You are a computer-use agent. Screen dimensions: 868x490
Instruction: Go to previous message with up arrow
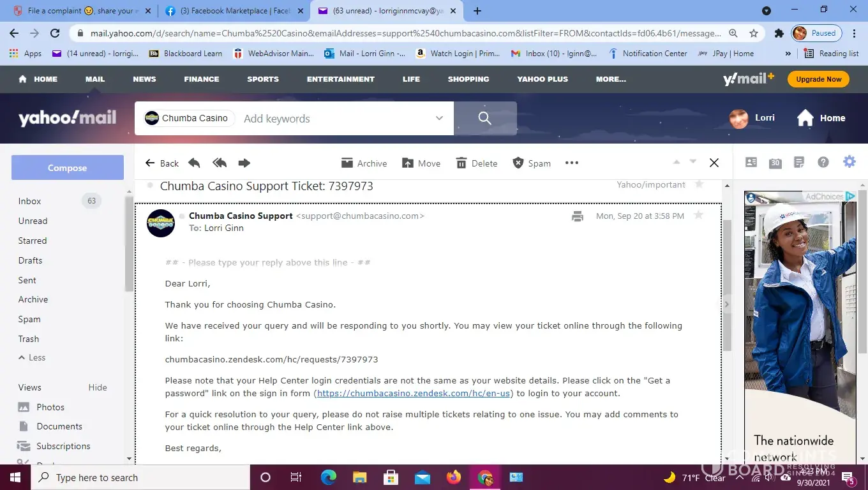tap(677, 162)
